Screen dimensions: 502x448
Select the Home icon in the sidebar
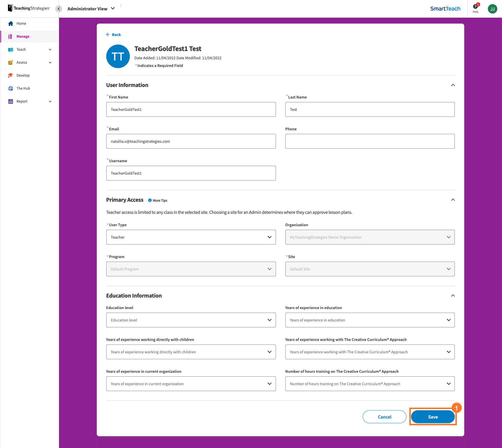tap(11, 23)
